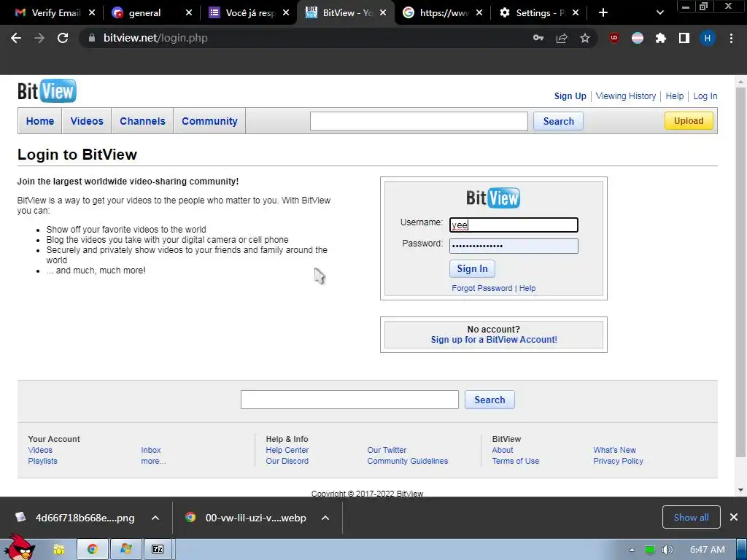Click Sign up for a BitView Account
The height and width of the screenshot is (560, 747).
coord(494,340)
